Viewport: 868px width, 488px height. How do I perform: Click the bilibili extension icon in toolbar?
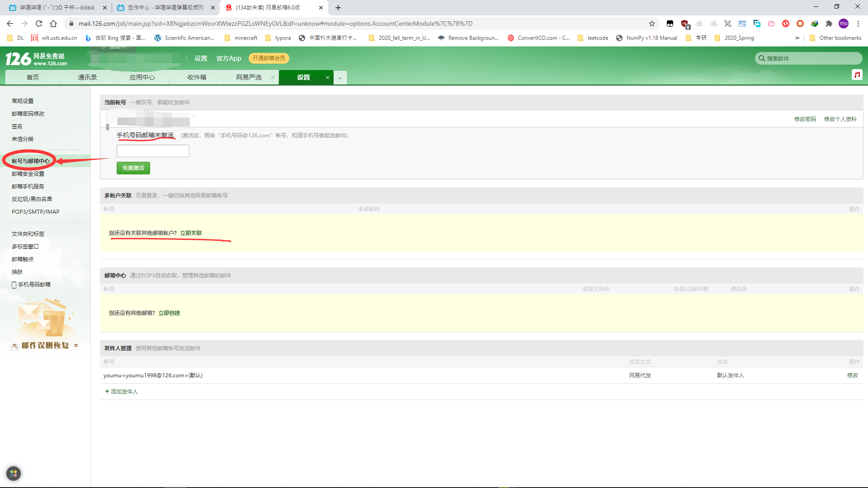pyautogui.click(x=771, y=23)
